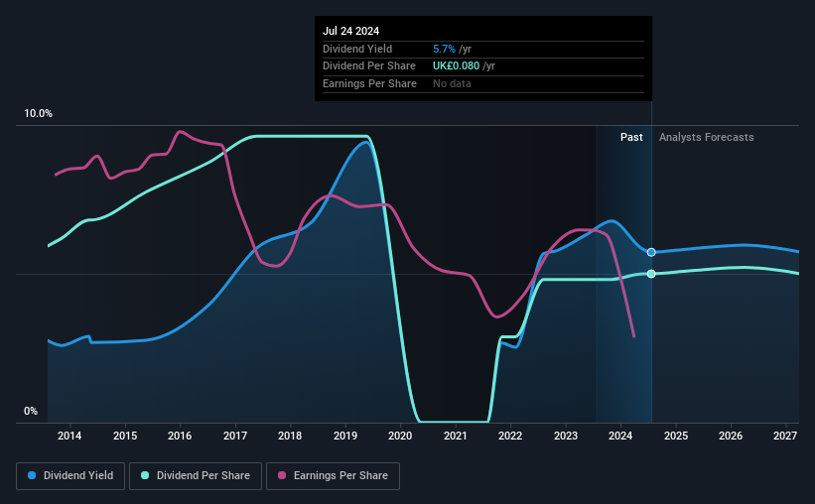Click the 2017 x-axis label
The height and width of the screenshot is (504, 815).
(235, 436)
